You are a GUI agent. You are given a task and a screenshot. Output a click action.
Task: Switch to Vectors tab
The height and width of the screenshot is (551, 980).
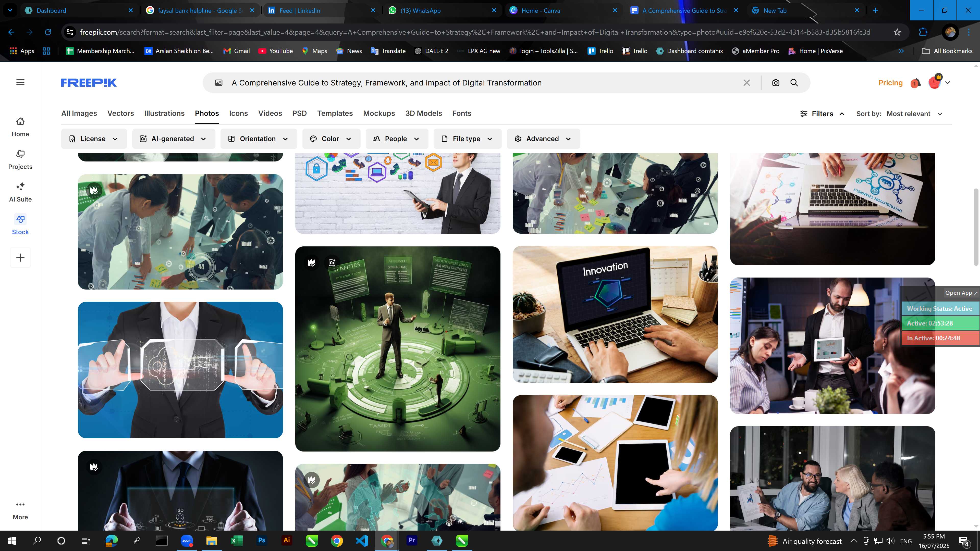tap(121, 113)
